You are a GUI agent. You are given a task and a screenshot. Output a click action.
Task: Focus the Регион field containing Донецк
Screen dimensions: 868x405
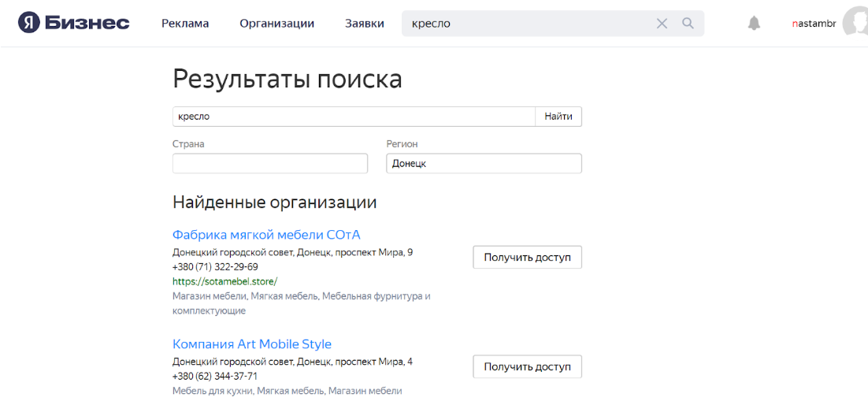click(484, 163)
